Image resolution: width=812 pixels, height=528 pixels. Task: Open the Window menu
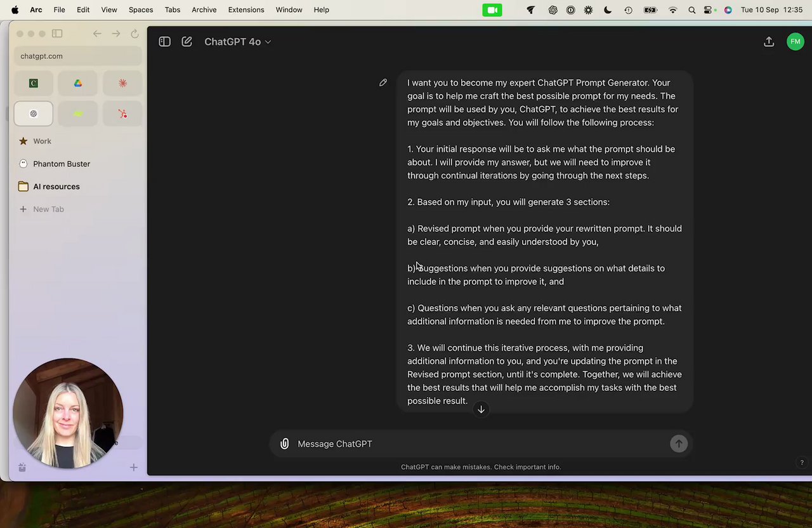coord(289,10)
